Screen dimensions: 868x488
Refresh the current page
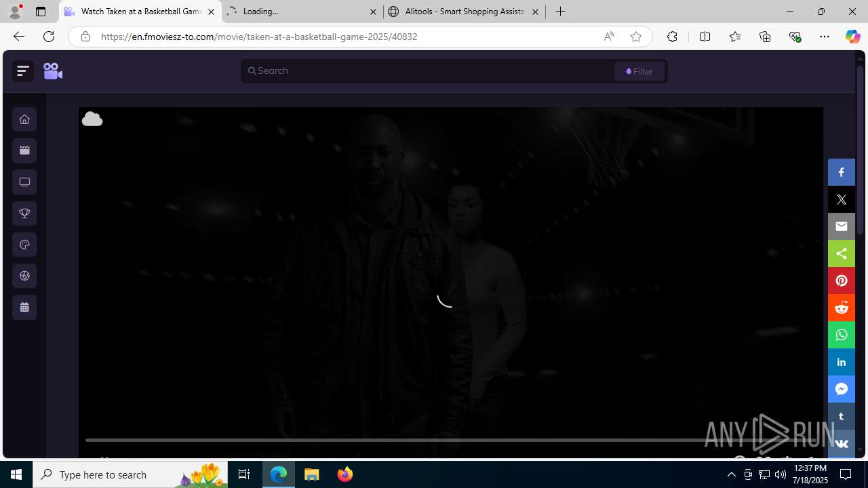coord(49,37)
